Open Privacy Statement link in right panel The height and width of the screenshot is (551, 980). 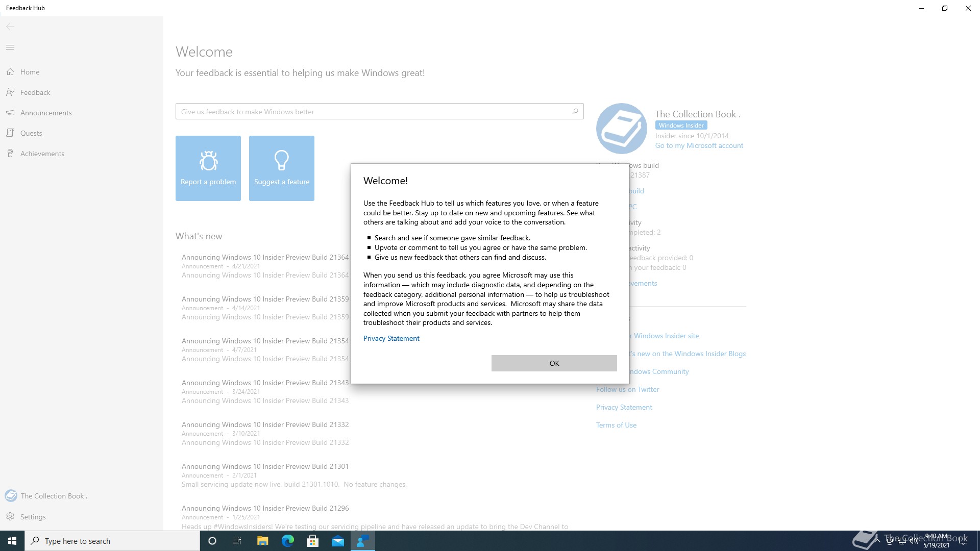click(624, 407)
